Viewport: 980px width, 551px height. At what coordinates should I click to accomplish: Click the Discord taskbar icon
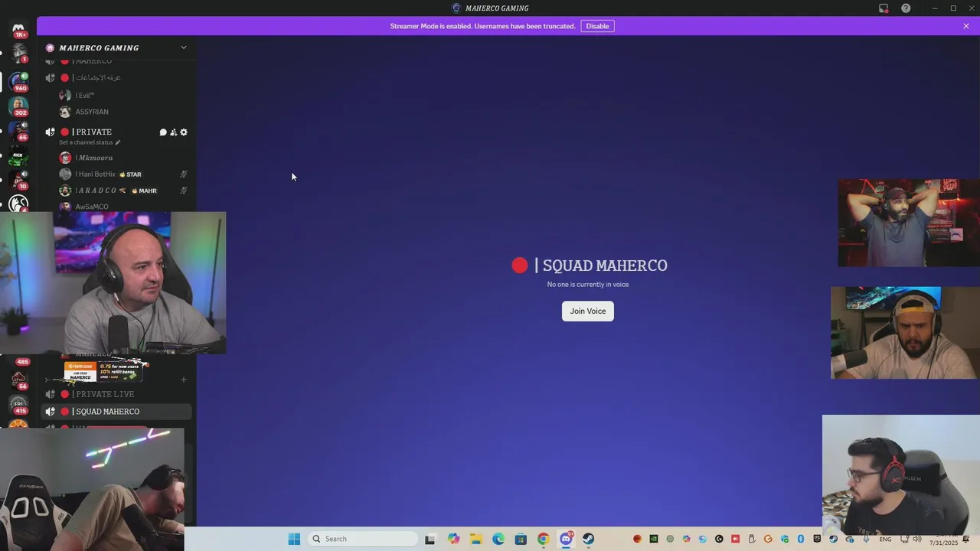[x=566, y=539]
